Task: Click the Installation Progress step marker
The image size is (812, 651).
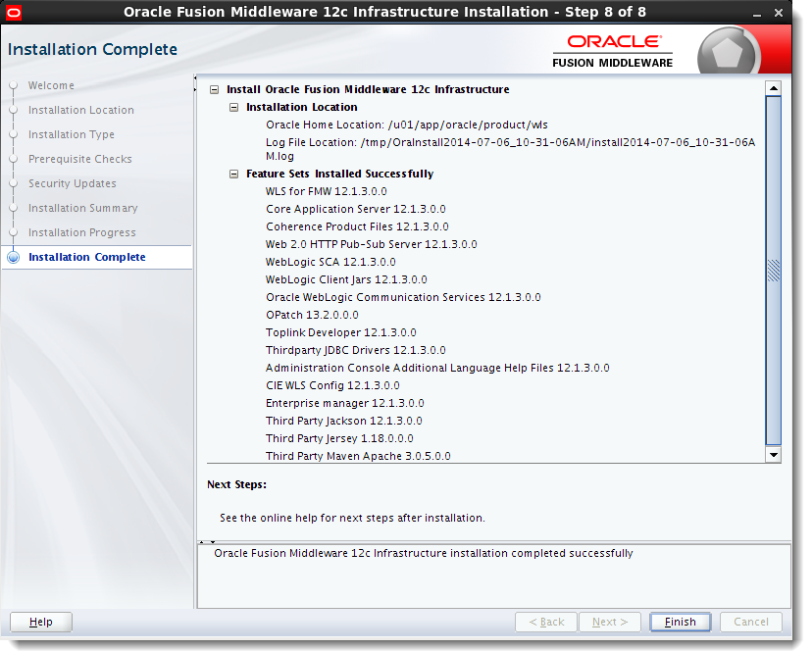Action: (x=12, y=232)
